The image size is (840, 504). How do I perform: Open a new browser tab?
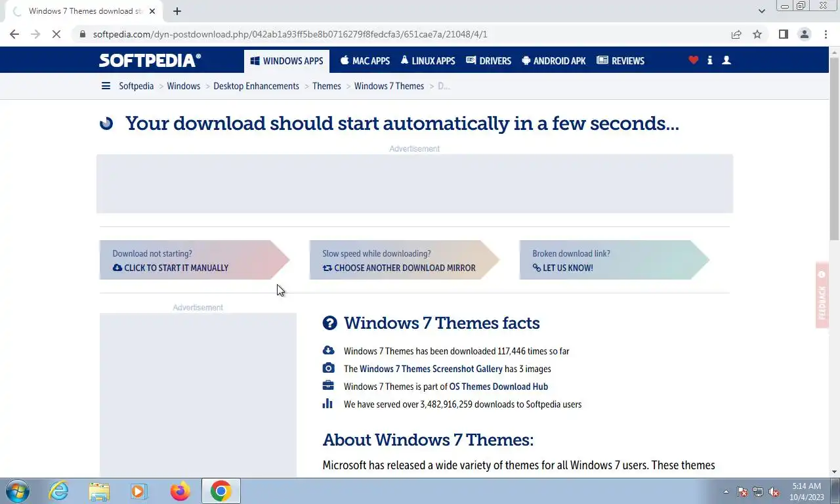pyautogui.click(x=177, y=11)
